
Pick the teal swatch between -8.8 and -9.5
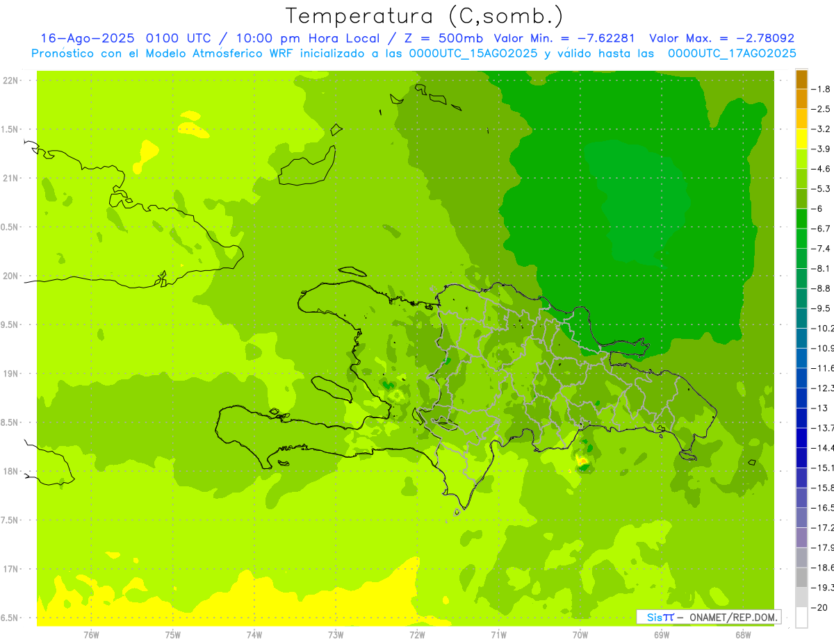[801, 299]
